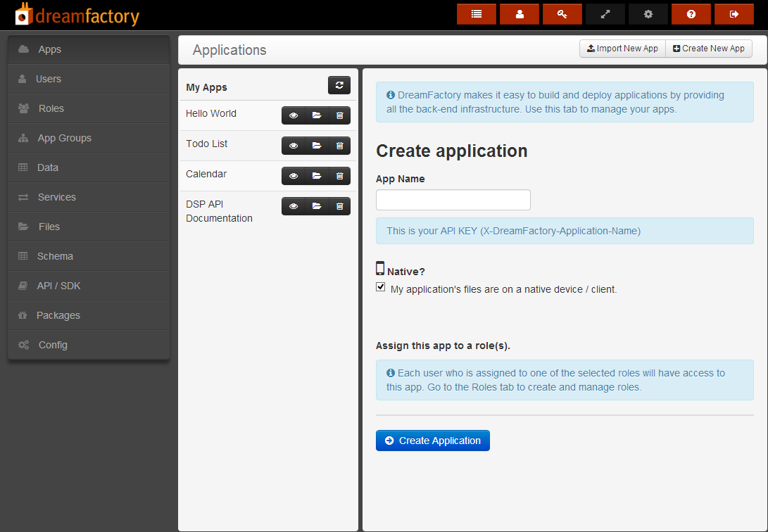Open Apps in the sidebar

(89, 49)
